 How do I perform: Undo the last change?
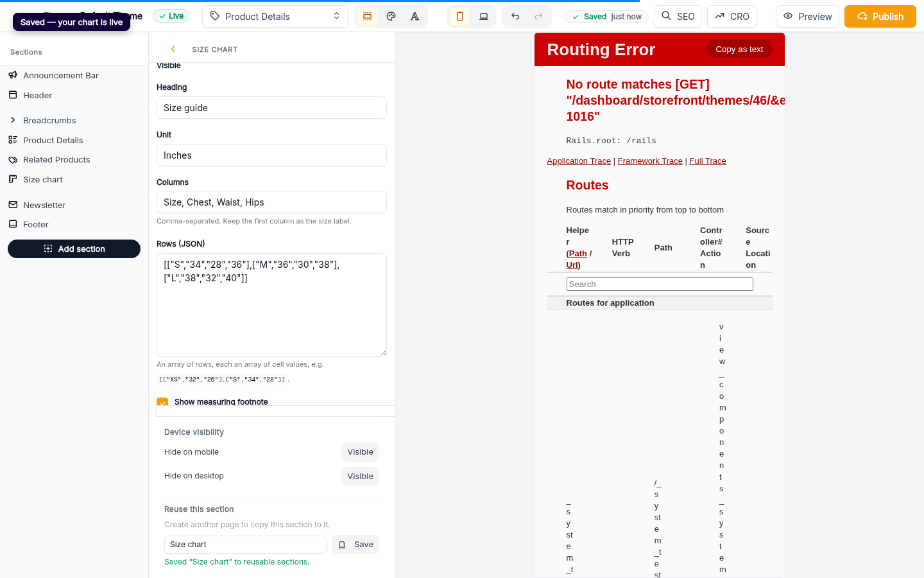point(515,17)
